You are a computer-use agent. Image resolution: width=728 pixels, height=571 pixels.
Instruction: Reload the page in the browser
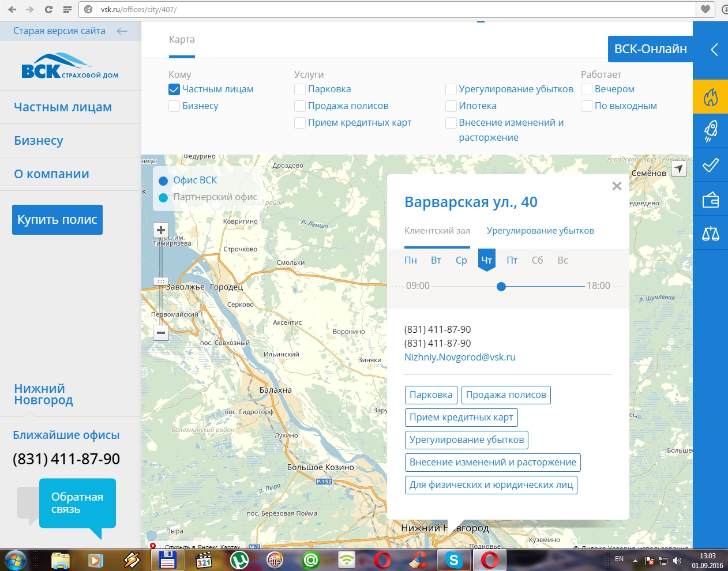click(48, 10)
